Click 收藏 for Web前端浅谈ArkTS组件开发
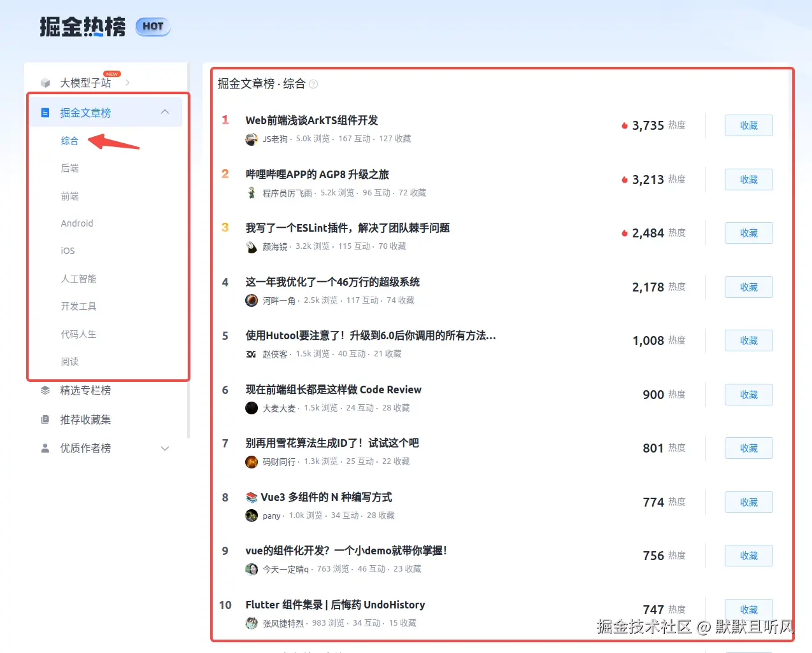Screen dimensions: 812x653 (749, 125)
